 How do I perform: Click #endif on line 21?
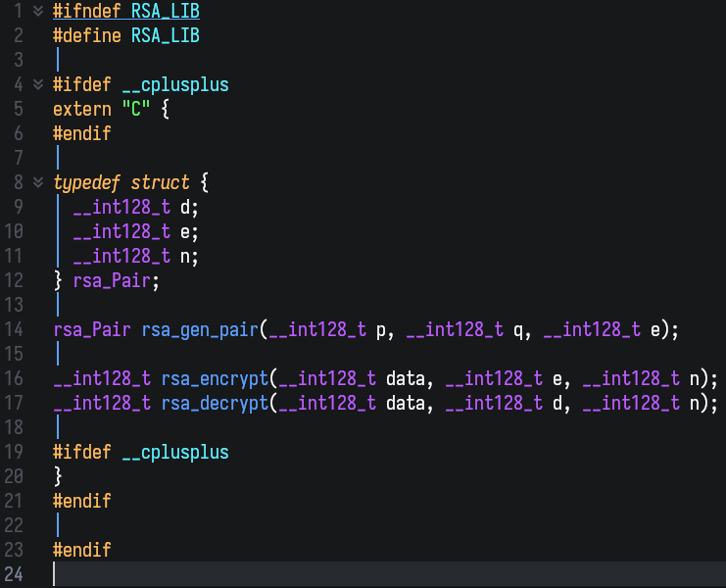point(82,501)
